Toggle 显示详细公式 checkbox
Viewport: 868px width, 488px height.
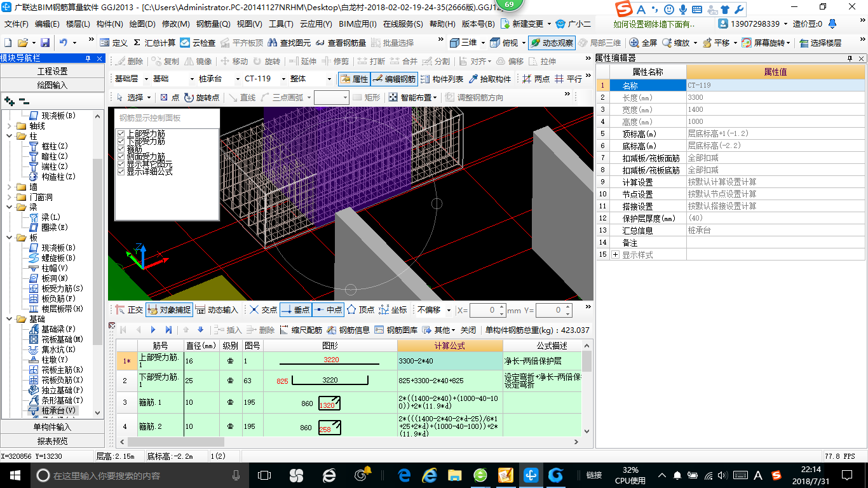tap(121, 172)
